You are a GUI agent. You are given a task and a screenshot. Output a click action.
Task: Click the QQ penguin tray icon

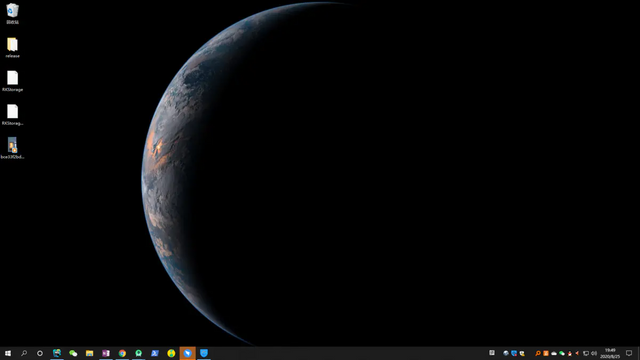[570, 353]
